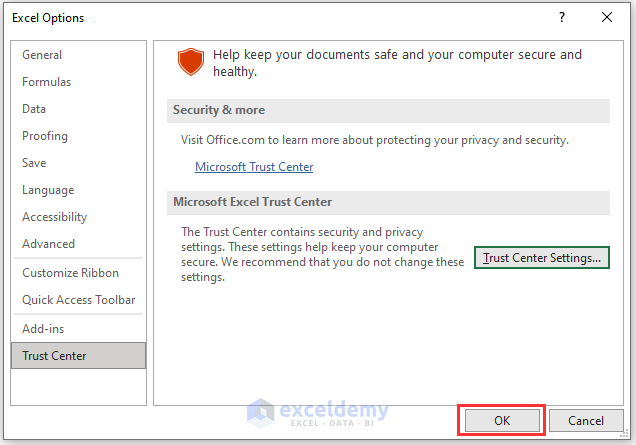Click the Trust Center Settings button
Screen dimensions: 636x445
[541, 258]
